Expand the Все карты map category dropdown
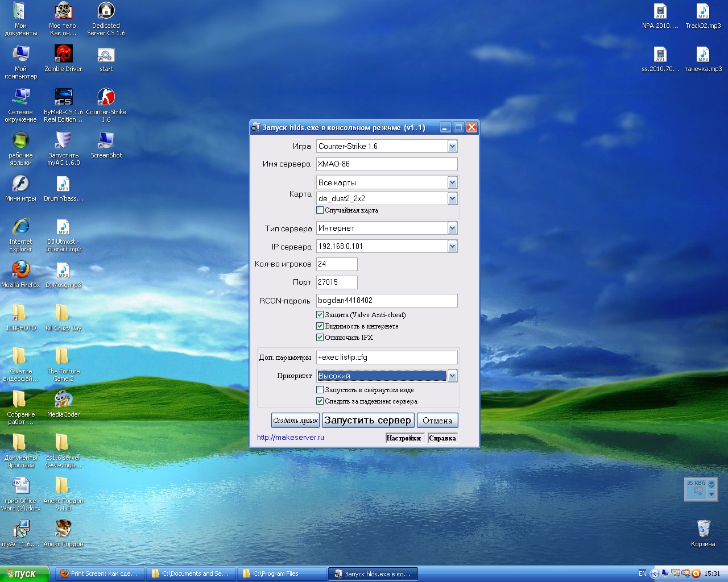Screen dimensions: 728x582 pos(387,182)
